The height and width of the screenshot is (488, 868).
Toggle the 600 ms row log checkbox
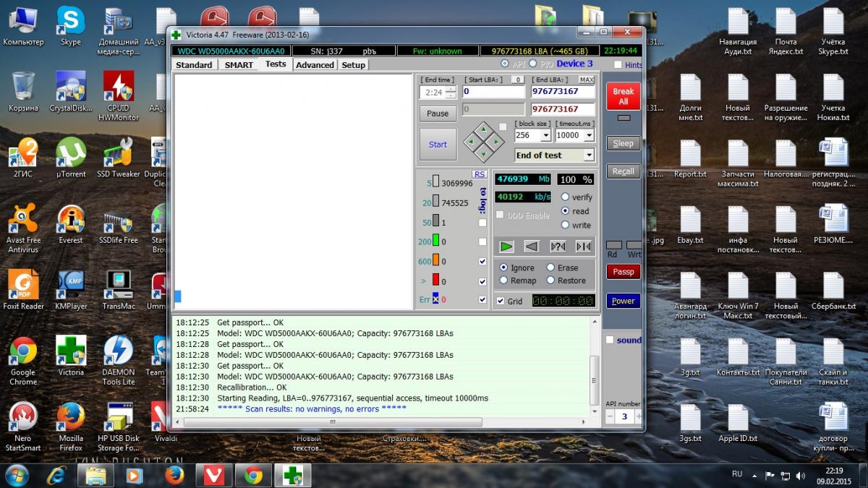(x=482, y=261)
